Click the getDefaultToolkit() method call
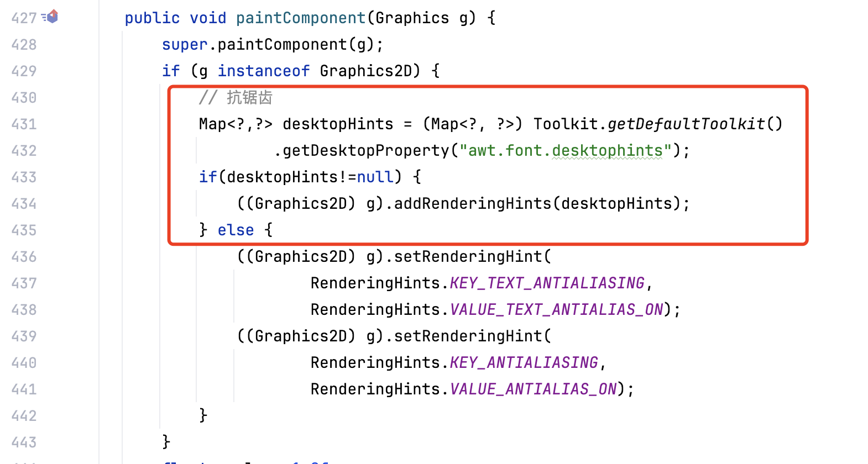 point(696,124)
